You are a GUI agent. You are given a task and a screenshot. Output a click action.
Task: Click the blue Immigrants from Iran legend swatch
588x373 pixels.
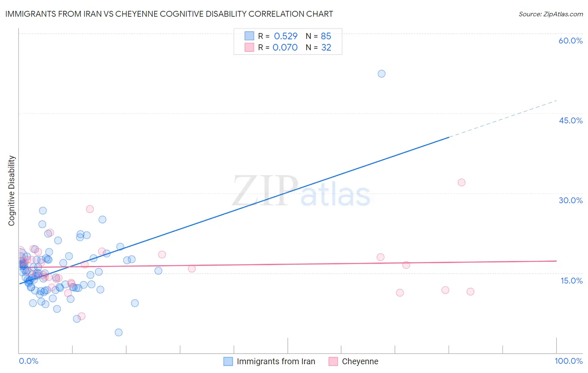228,361
